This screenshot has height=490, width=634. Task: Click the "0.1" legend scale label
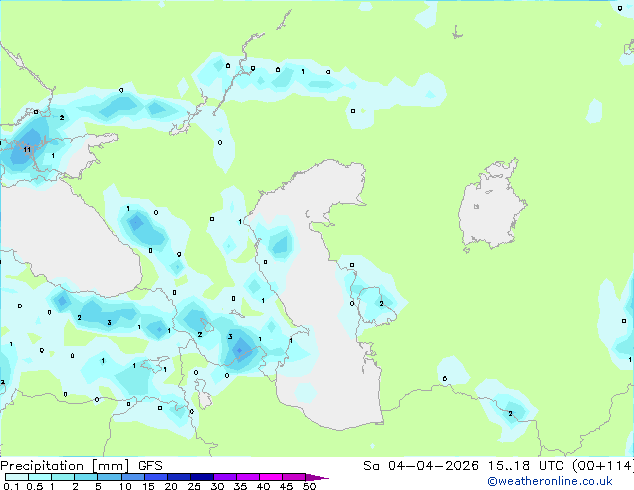11,486
